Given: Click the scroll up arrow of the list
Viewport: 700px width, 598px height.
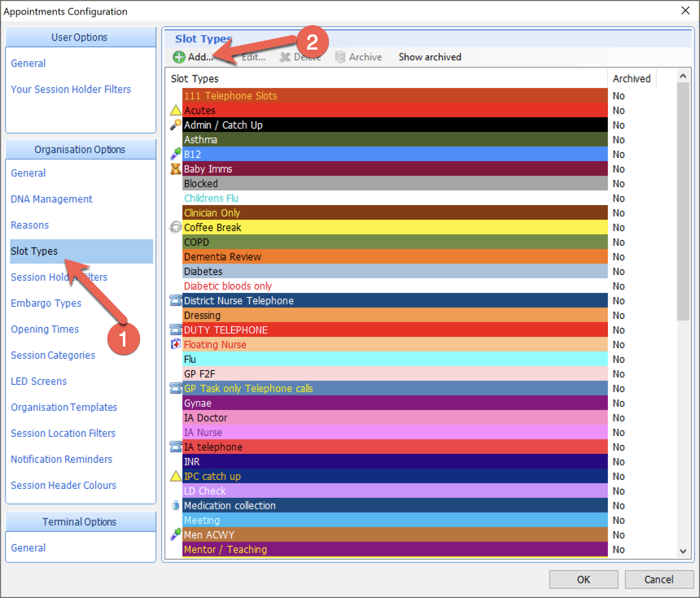Looking at the screenshot, I should tap(683, 76).
